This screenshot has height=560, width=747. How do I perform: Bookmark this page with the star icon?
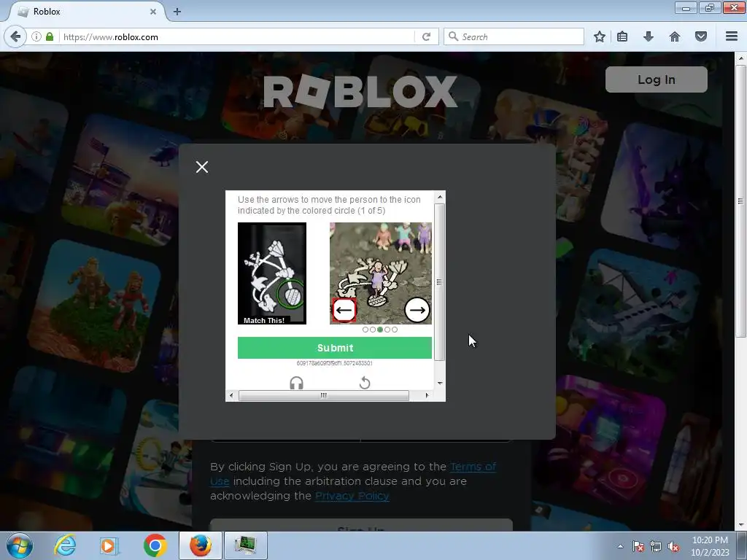[600, 36]
